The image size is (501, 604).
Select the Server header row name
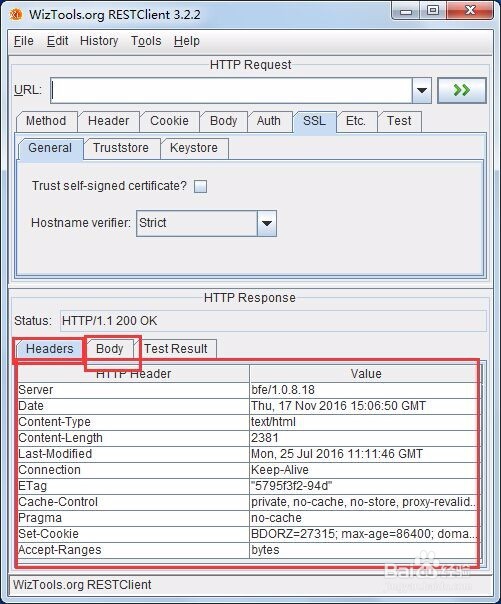(134, 390)
